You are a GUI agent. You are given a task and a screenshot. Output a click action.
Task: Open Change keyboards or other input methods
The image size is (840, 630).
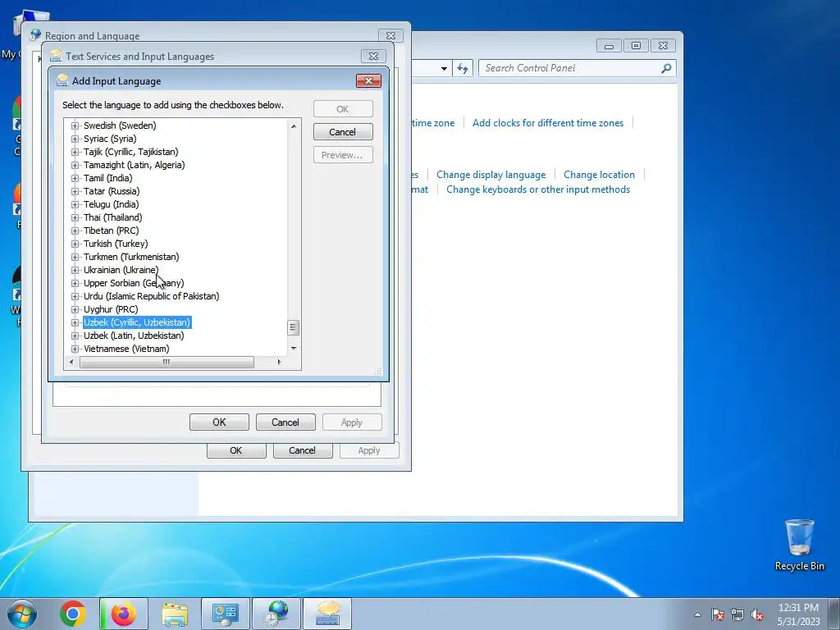pos(538,189)
